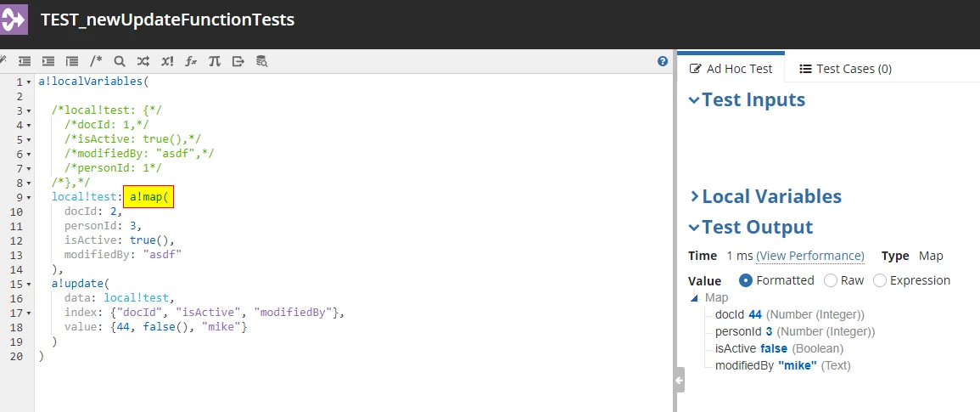Click the x! variable toolbar icon
980x412 pixels.
(x=167, y=61)
